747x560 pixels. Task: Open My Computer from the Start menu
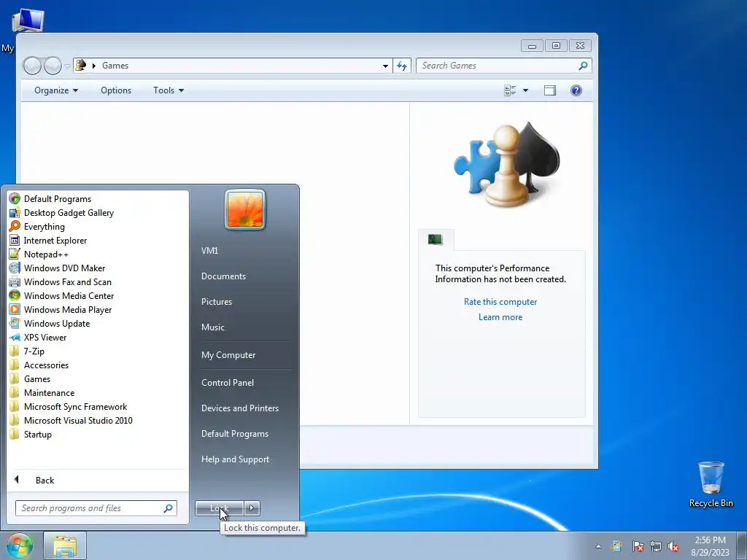pyautogui.click(x=228, y=355)
